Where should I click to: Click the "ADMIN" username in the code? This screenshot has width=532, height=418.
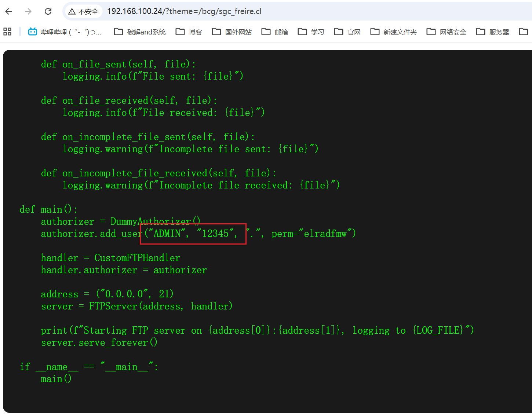click(x=167, y=234)
